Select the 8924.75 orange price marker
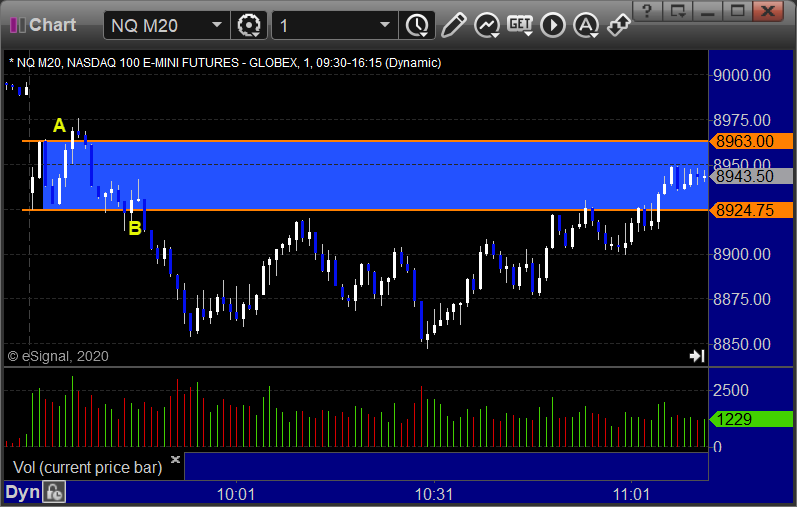This screenshot has height=507, width=797. 750,210
